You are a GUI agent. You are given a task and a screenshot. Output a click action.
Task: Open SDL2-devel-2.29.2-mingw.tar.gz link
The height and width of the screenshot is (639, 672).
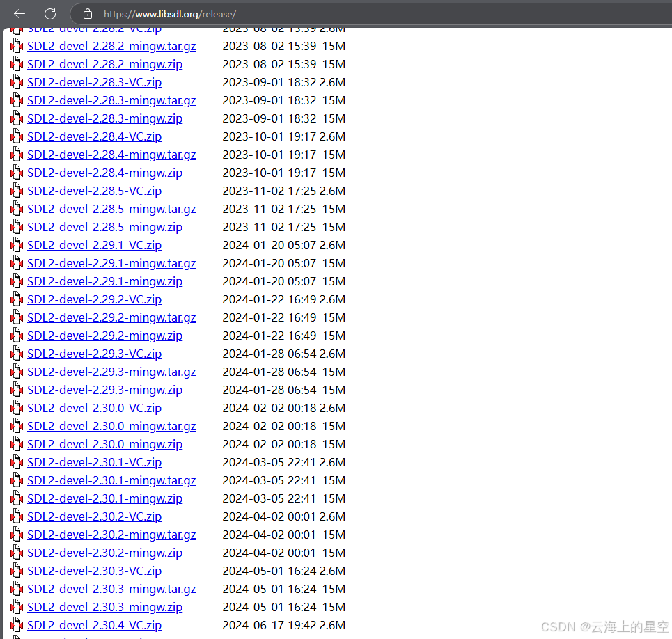coord(111,318)
